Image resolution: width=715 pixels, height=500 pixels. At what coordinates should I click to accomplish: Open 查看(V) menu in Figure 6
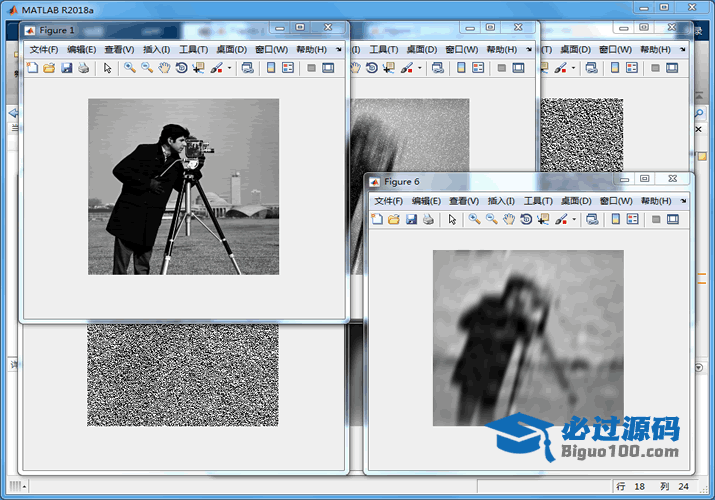(464, 201)
